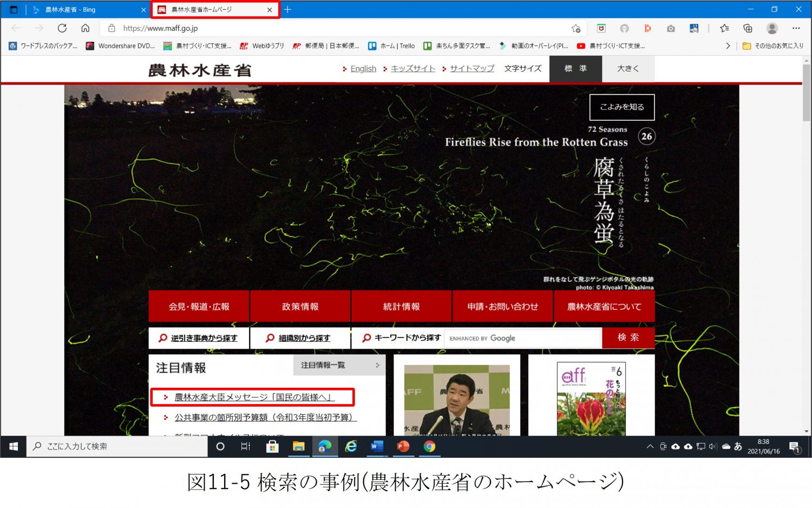Image resolution: width=812 pixels, height=508 pixels.
Task: Open Microsoft Store from the taskbar
Action: point(272,446)
